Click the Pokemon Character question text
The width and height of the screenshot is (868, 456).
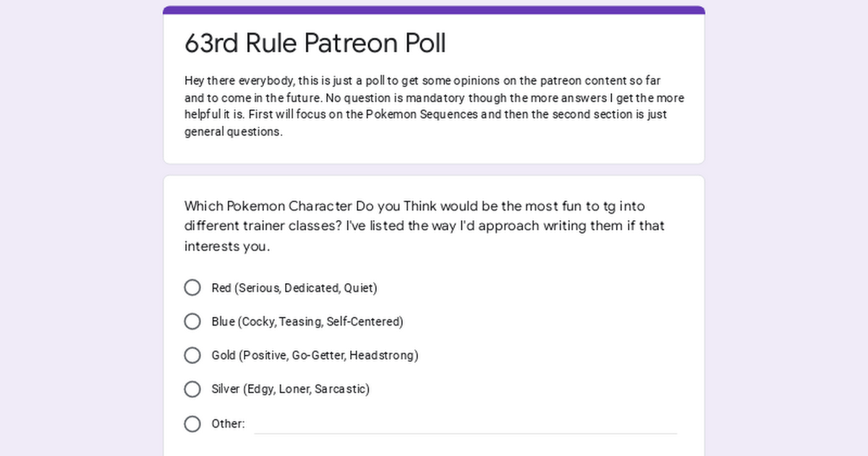[x=425, y=226]
